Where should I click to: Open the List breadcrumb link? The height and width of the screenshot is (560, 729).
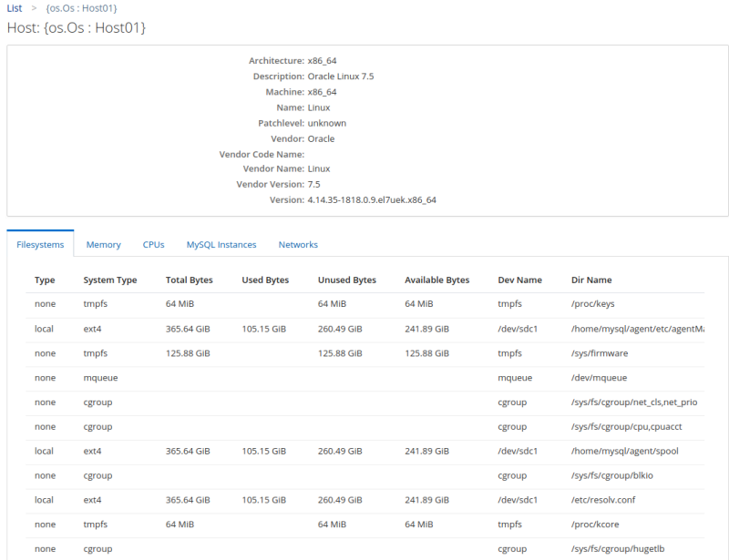click(x=15, y=7)
